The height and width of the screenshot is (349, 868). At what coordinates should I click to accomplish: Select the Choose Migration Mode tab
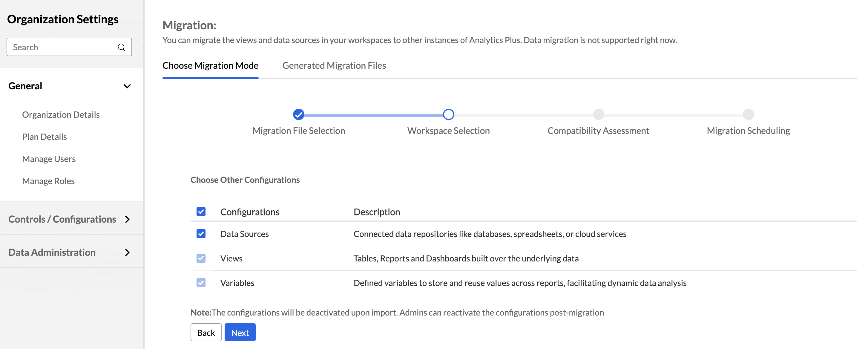pyautogui.click(x=210, y=65)
